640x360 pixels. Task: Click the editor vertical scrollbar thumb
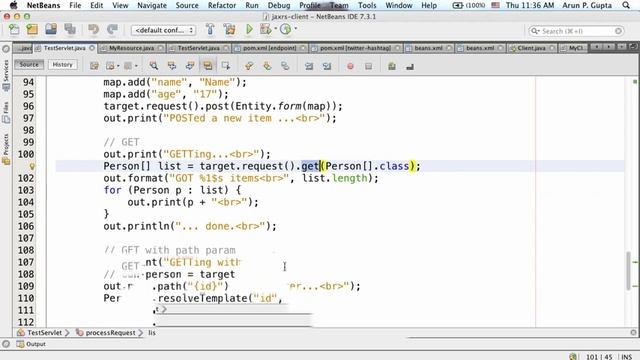coord(629,271)
